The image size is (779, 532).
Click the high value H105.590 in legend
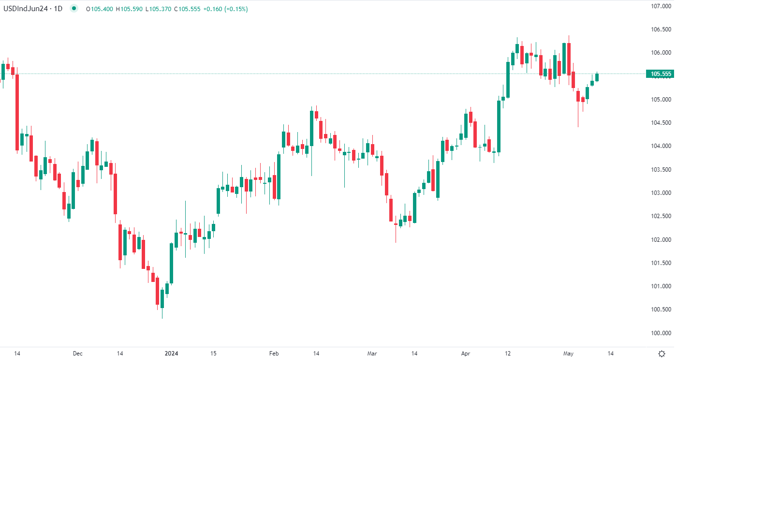pyautogui.click(x=129, y=9)
